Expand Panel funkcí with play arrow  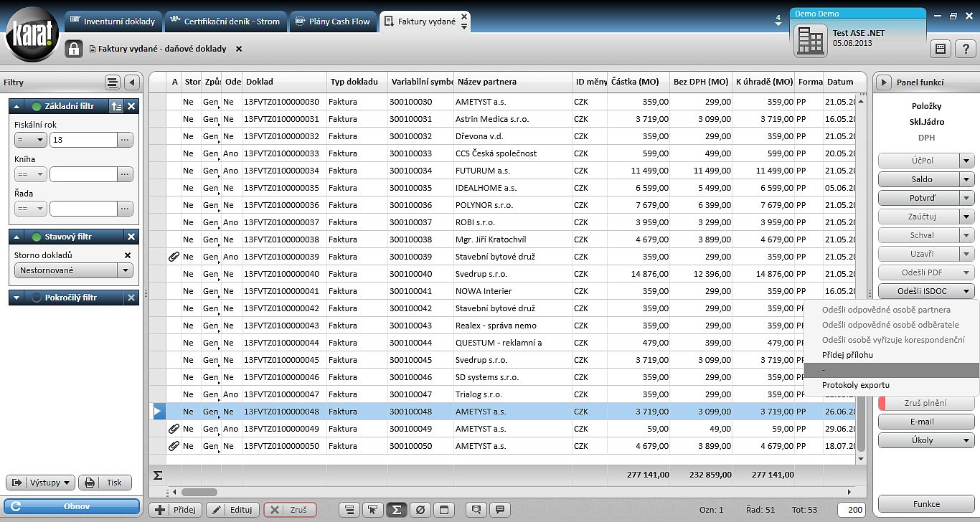click(884, 82)
